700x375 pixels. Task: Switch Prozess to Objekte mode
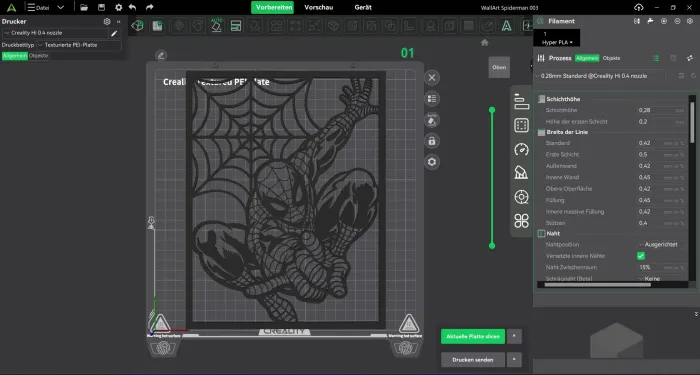611,58
